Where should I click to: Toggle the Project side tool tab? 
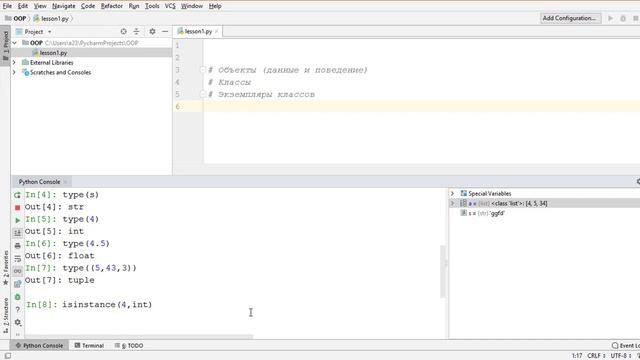click(5, 45)
